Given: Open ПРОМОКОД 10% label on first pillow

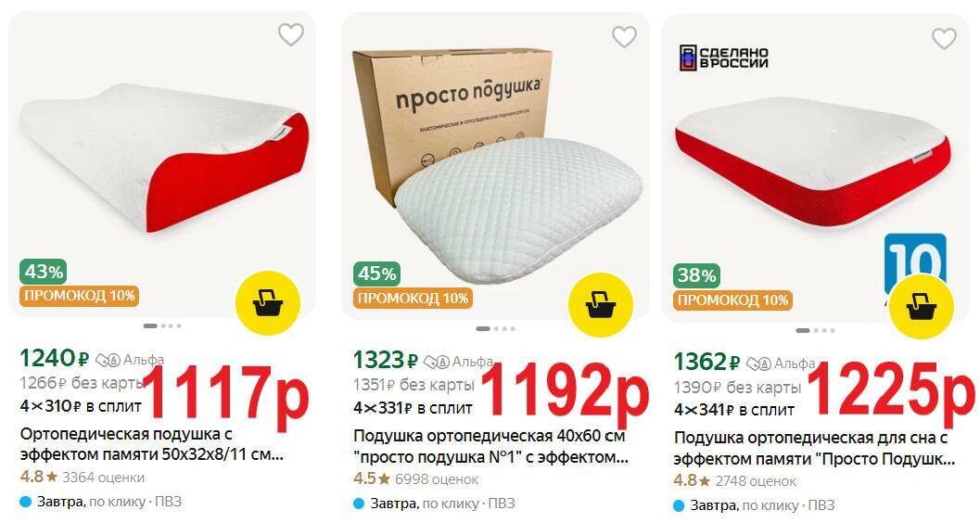Looking at the screenshot, I should pyautogui.click(x=80, y=296).
